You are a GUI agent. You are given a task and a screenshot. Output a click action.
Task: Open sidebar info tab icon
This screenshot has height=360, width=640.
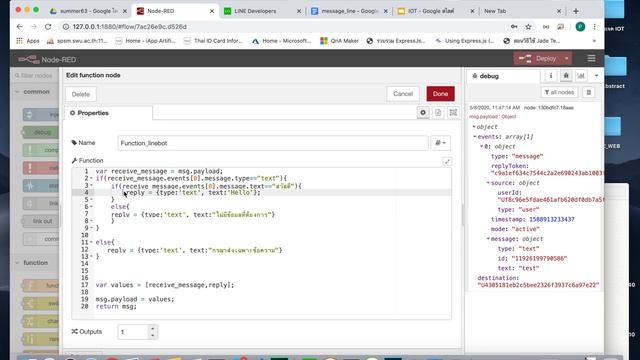click(551, 76)
